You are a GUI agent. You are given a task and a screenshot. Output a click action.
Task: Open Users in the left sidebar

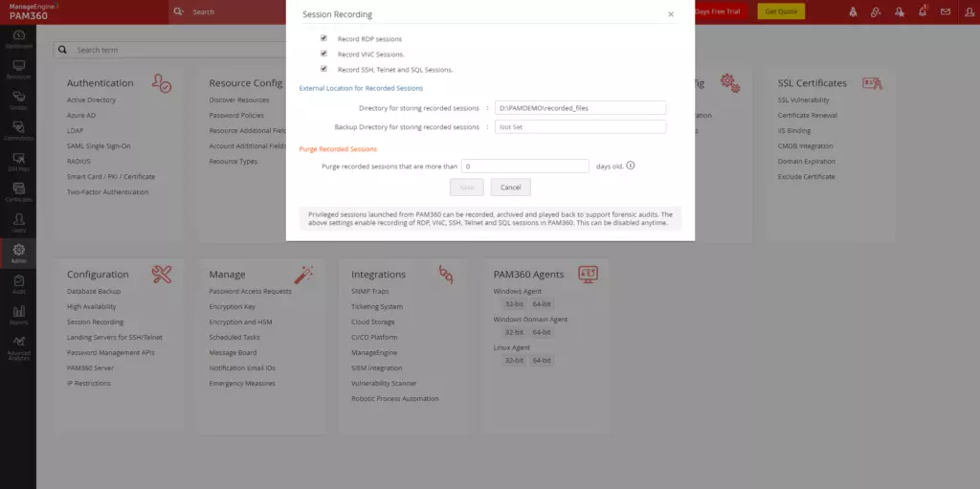click(x=19, y=223)
